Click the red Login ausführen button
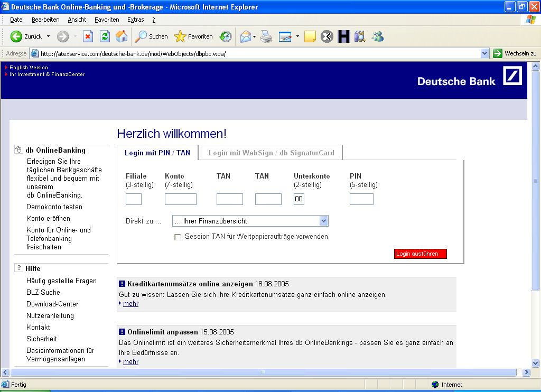This screenshot has height=392, width=541. 420,254
